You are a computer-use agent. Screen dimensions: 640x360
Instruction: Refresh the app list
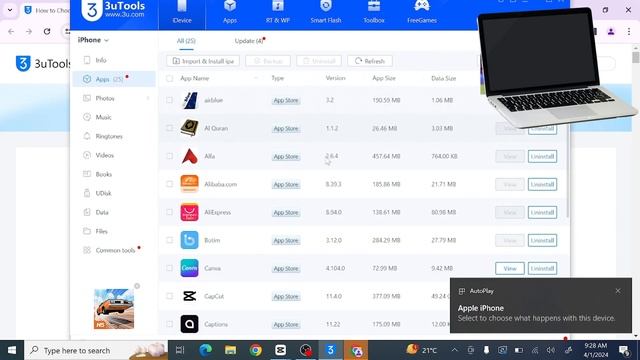(370, 61)
